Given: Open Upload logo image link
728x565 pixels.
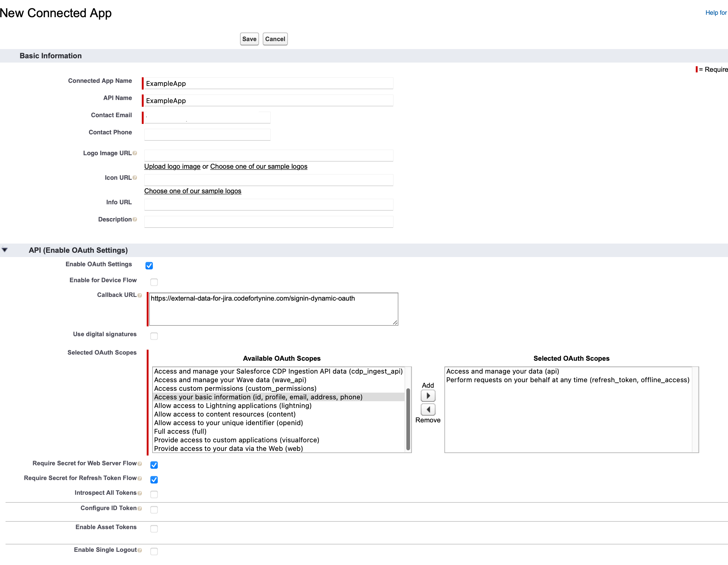Looking at the screenshot, I should [172, 166].
